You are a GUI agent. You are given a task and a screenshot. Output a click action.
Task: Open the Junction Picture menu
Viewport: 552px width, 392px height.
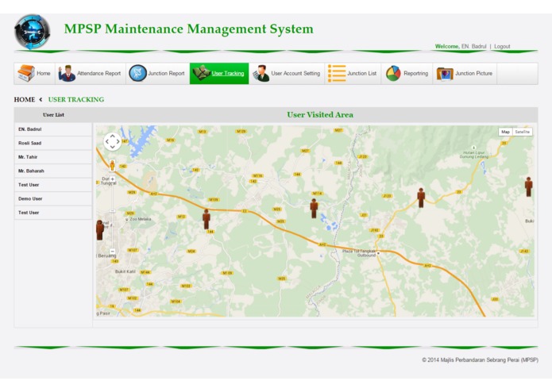click(x=465, y=74)
